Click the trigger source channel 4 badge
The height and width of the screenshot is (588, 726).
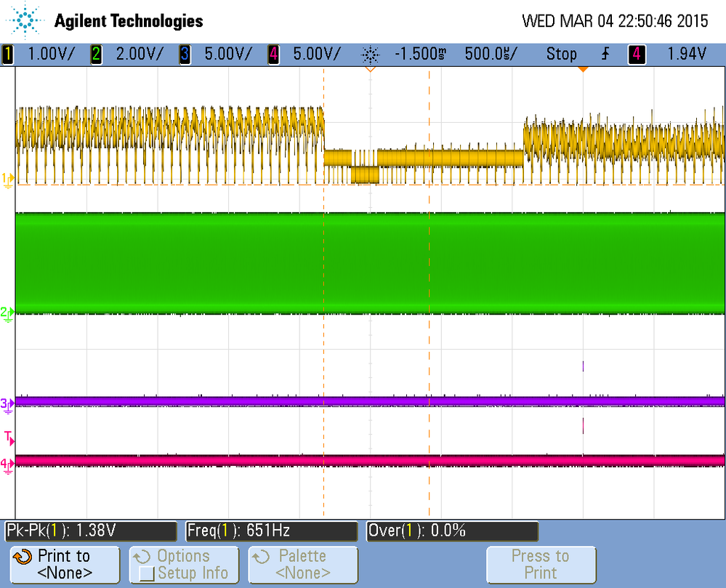tap(637, 55)
